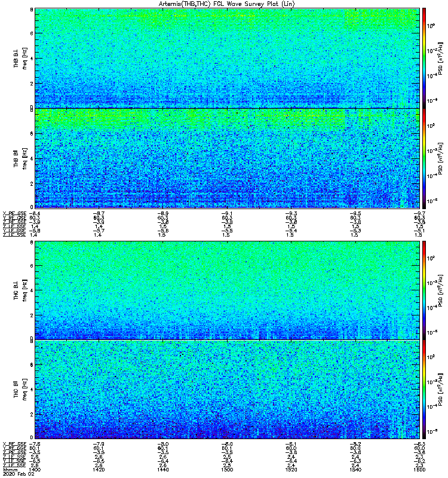Viewport: 448px width, 478px height.
Task: Click the '4' frequency tick on THB B-parallel axis
Action: pyautogui.click(x=32, y=158)
